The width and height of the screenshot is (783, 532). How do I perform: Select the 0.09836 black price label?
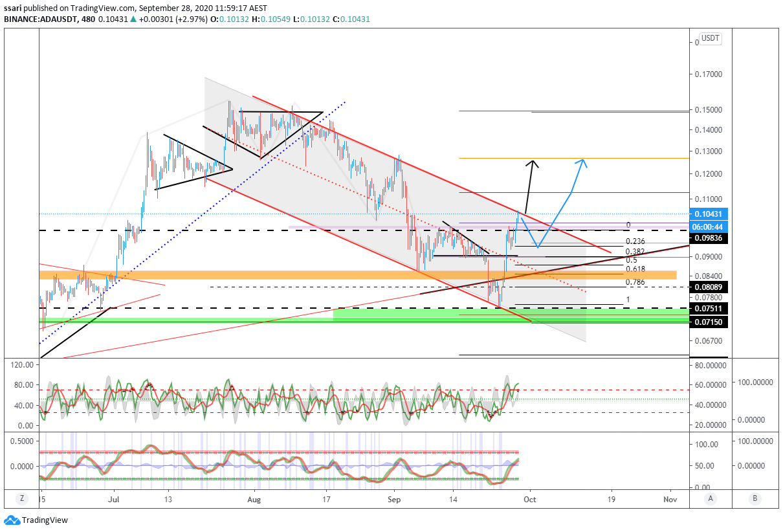point(709,238)
